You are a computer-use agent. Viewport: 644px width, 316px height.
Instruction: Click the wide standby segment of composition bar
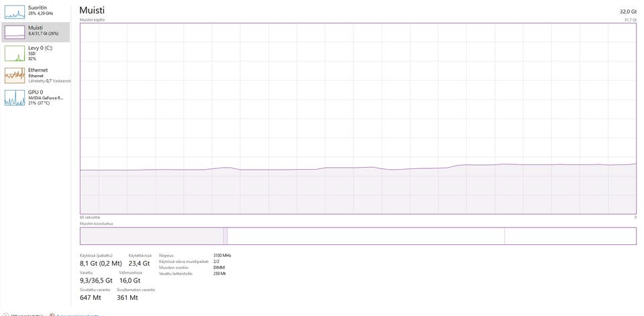pyautogui.click(x=366, y=236)
